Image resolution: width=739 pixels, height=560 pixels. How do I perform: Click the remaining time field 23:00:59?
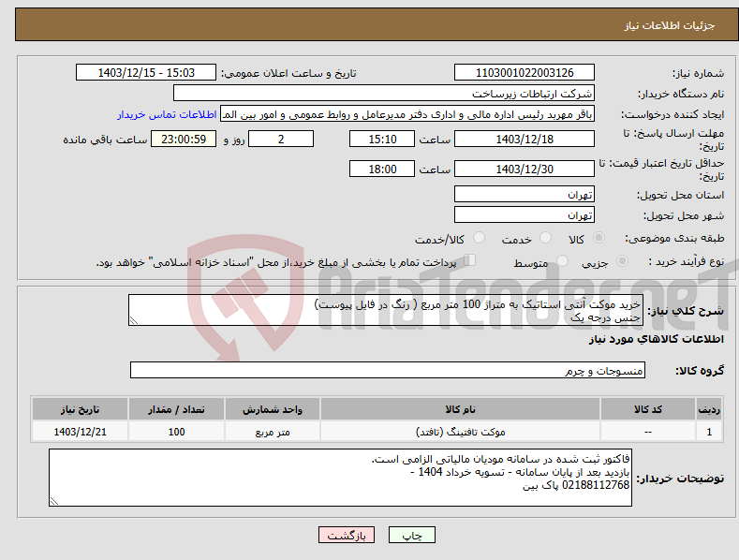tap(184, 139)
